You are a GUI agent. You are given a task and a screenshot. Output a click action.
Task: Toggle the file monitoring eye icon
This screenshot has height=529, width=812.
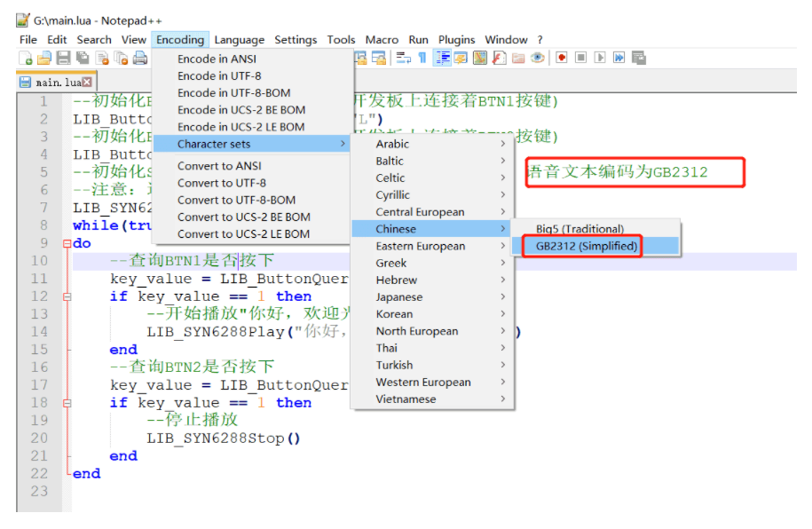pyautogui.click(x=538, y=58)
